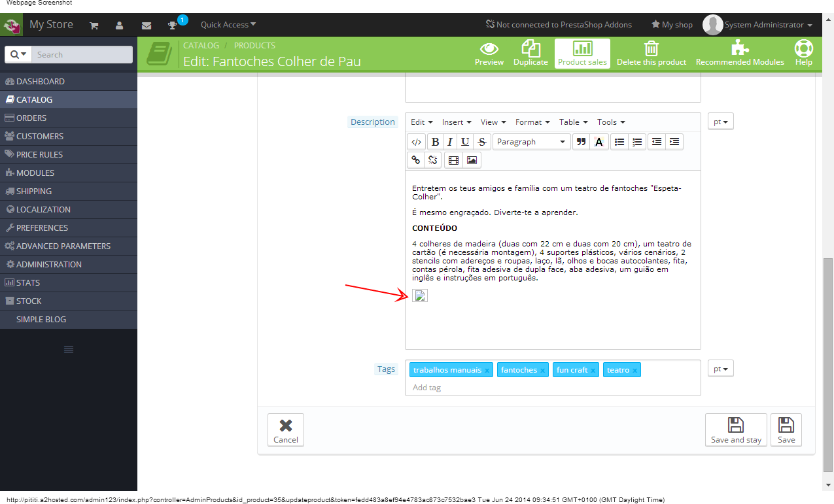
Task: Open Description language pt dropdown
Action: point(721,122)
